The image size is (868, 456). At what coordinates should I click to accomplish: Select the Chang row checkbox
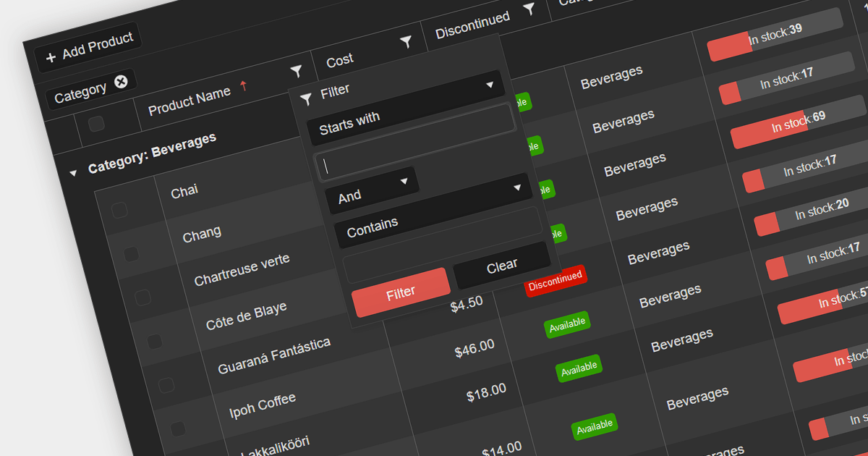131,254
